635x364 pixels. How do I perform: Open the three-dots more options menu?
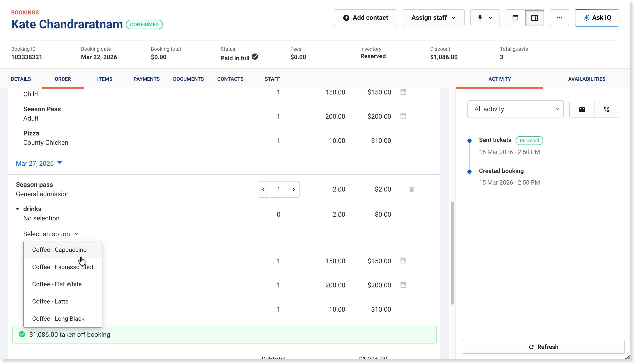coord(559,18)
